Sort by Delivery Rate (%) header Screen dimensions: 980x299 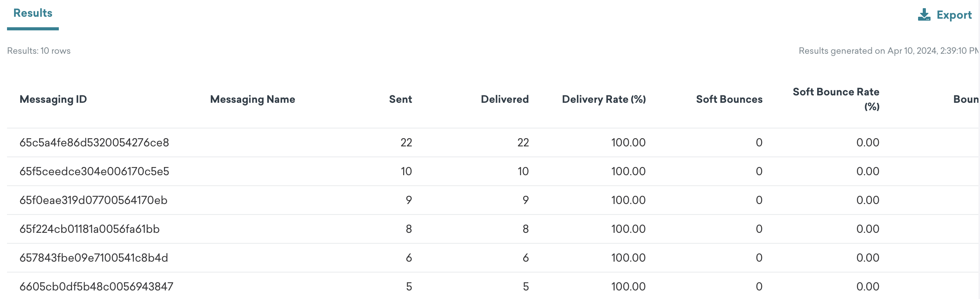click(x=604, y=99)
